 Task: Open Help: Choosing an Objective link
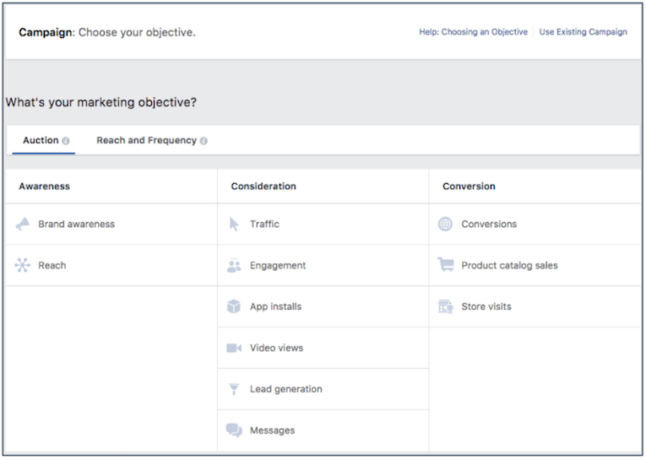coord(474,32)
